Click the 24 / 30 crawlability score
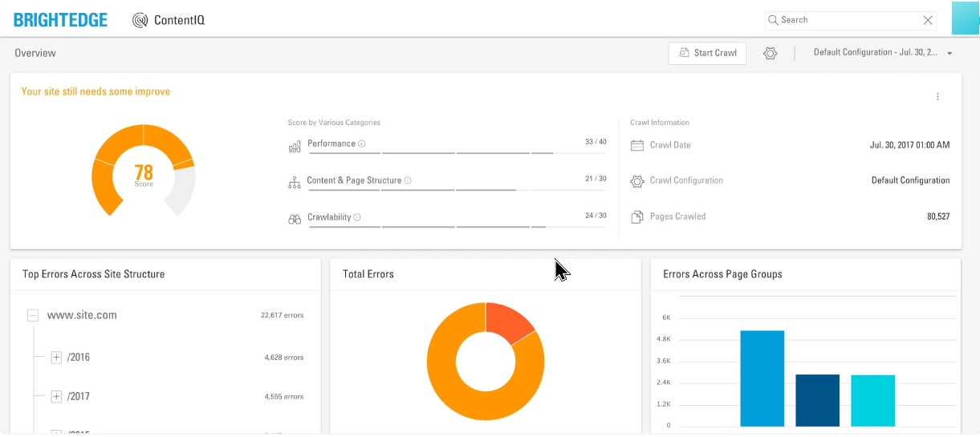The height and width of the screenshot is (437, 980). (x=596, y=216)
